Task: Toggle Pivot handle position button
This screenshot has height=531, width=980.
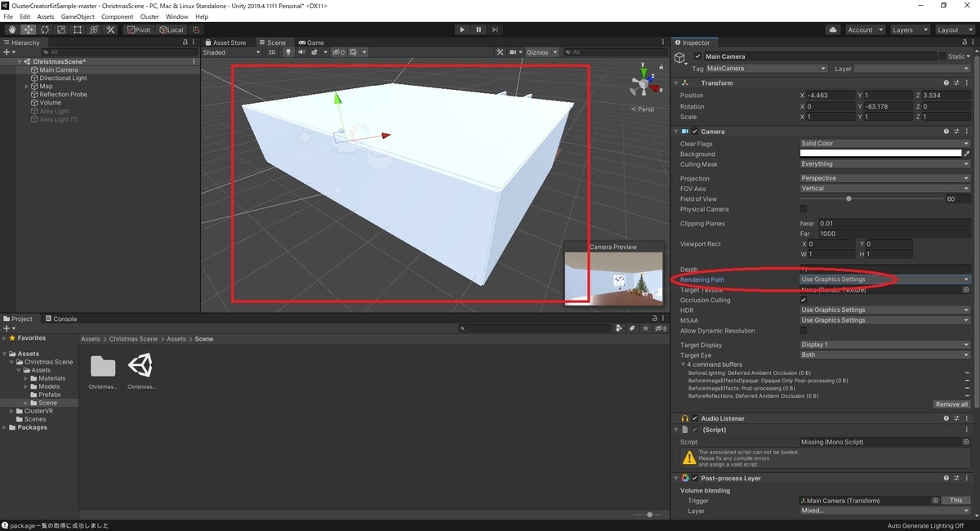Action: coord(140,29)
